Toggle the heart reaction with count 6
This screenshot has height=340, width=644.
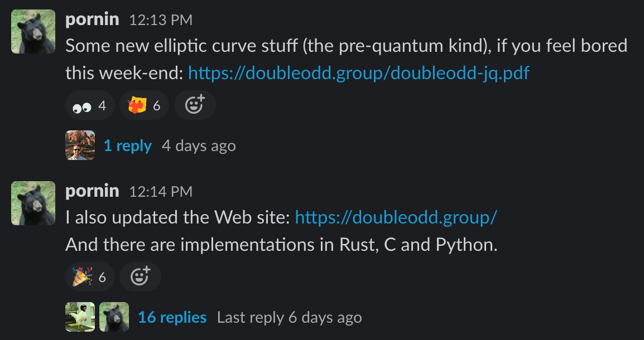pyautogui.click(x=144, y=105)
